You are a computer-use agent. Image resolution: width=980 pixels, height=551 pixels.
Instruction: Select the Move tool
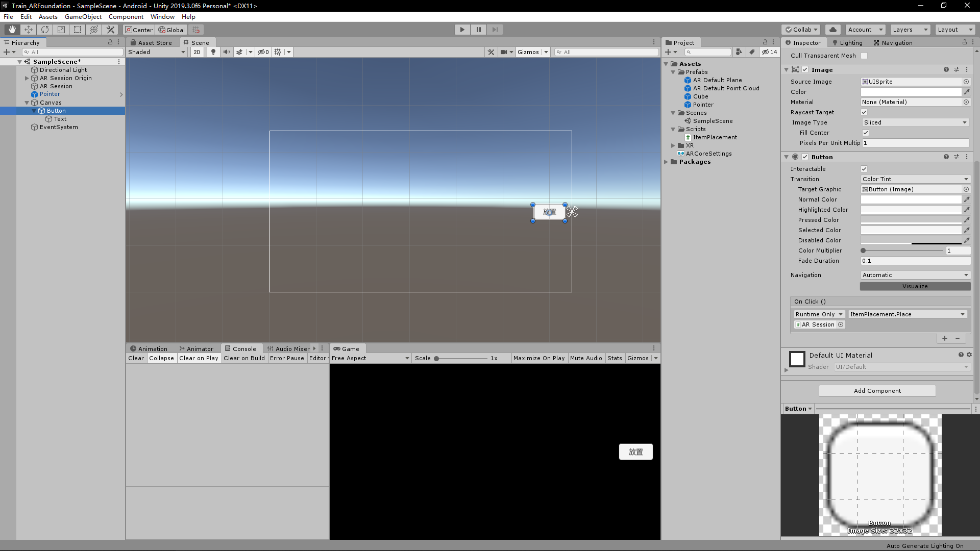tap(29, 30)
